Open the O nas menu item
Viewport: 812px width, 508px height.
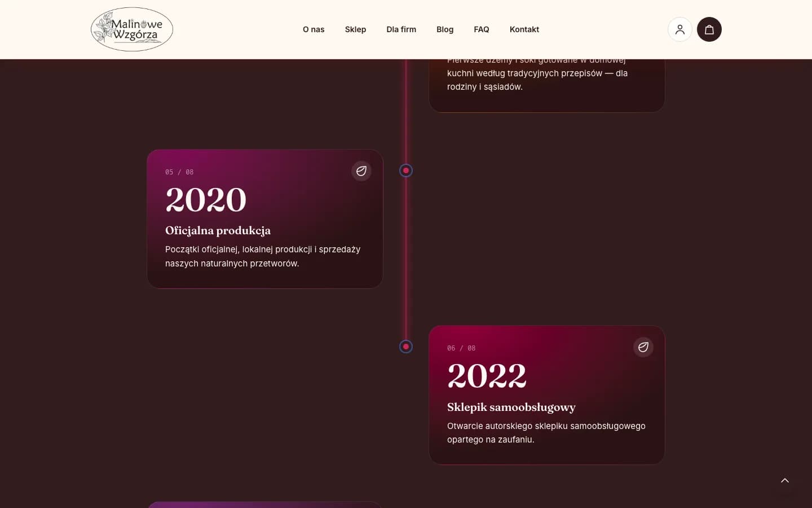tap(314, 29)
